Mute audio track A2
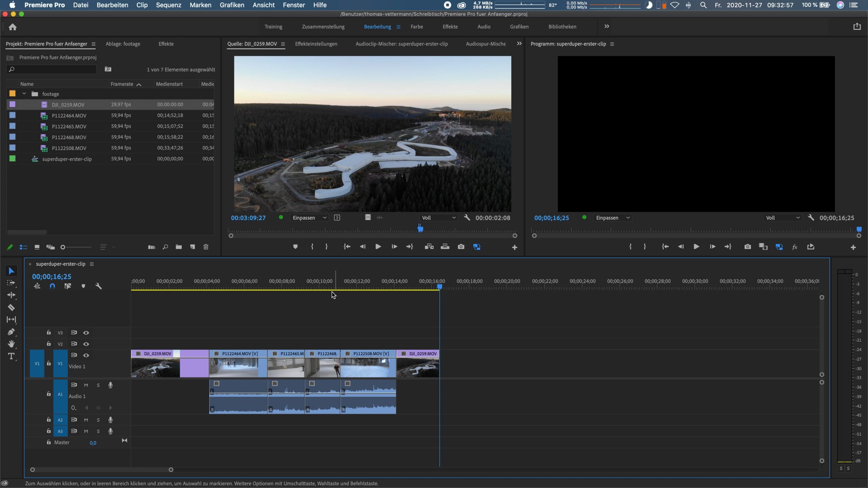868x488 pixels. coord(86,420)
